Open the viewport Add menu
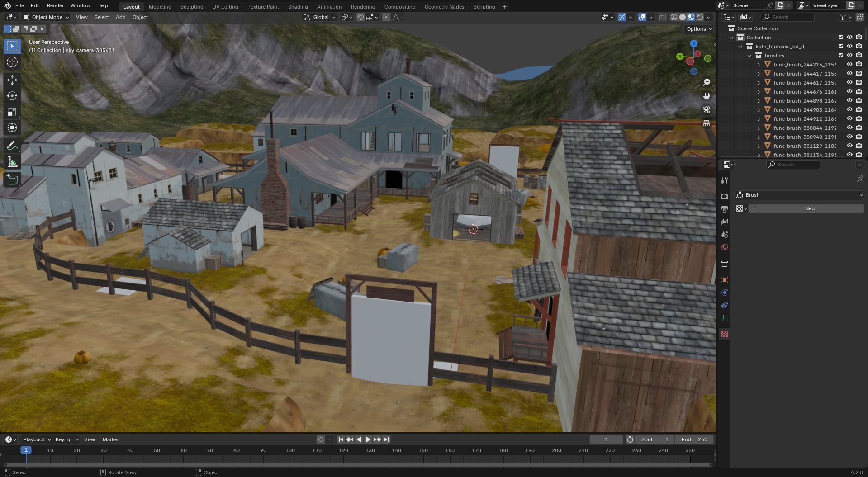 [120, 17]
